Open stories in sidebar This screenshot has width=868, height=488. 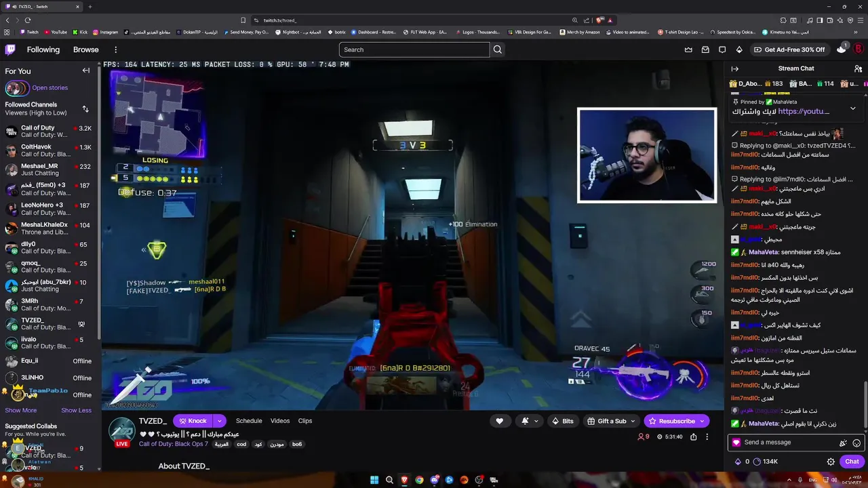(50, 88)
